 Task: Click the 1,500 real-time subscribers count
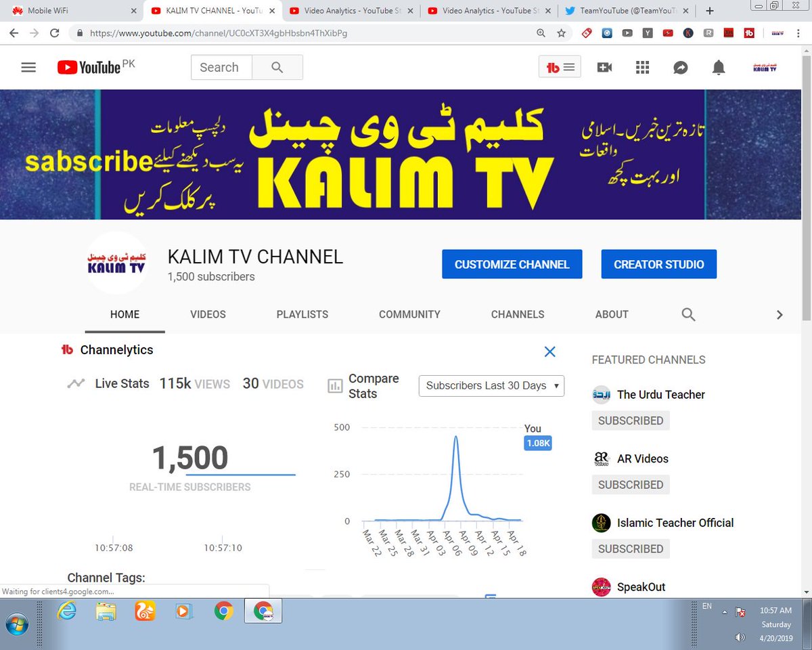click(x=190, y=458)
